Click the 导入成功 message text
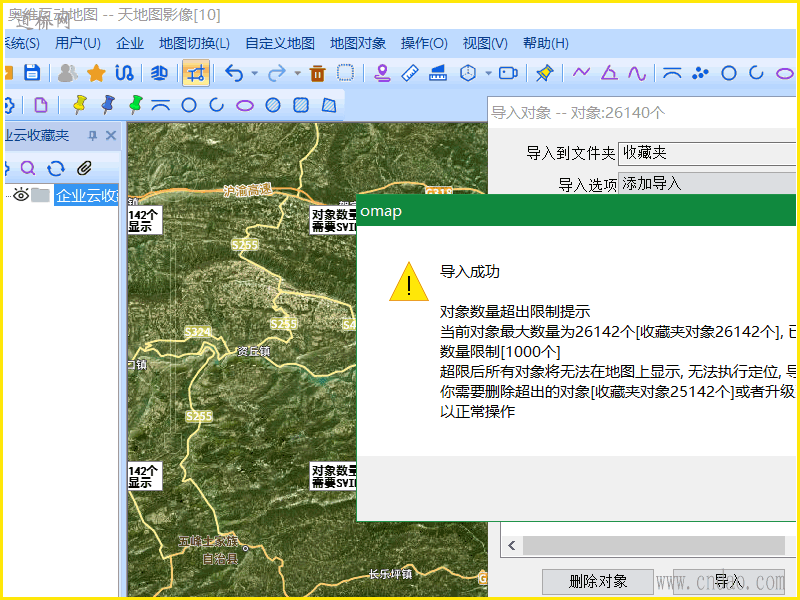This screenshot has height=600, width=800. (470, 271)
